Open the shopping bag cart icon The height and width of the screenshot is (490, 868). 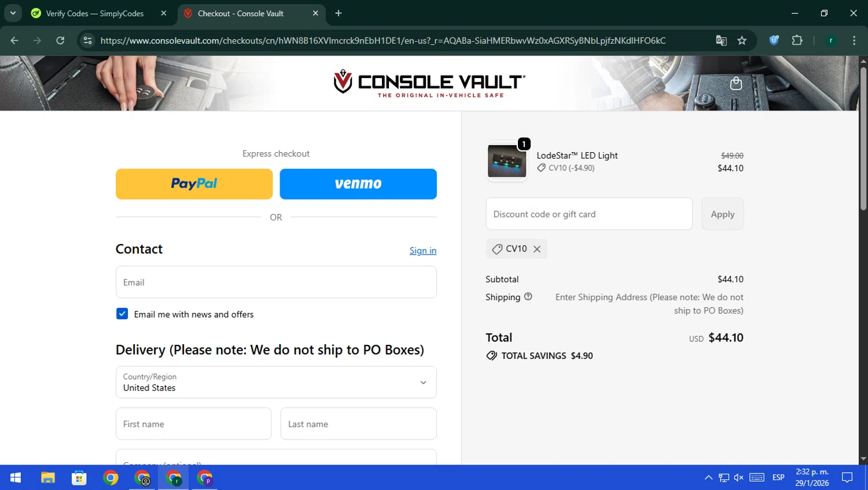[x=735, y=83]
